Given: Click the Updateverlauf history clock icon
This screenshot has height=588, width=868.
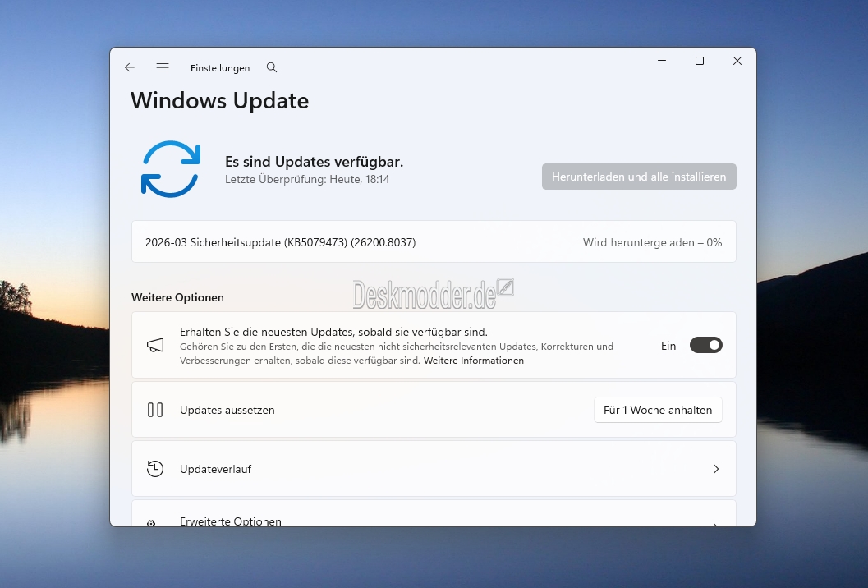Looking at the screenshot, I should point(155,469).
